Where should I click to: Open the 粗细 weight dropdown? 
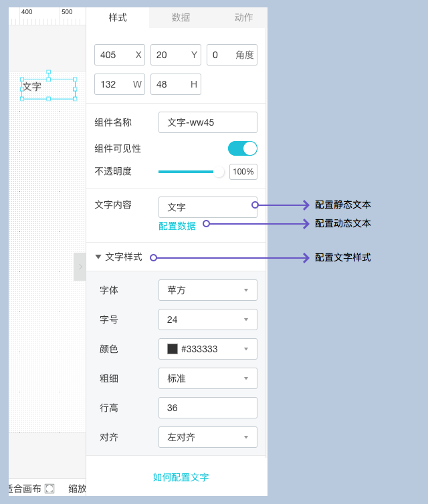[207, 378]
